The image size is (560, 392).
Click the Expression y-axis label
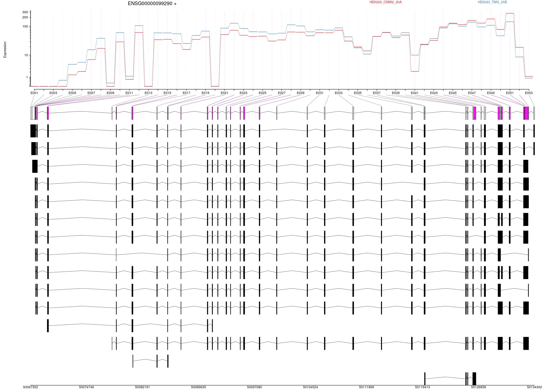5,50
